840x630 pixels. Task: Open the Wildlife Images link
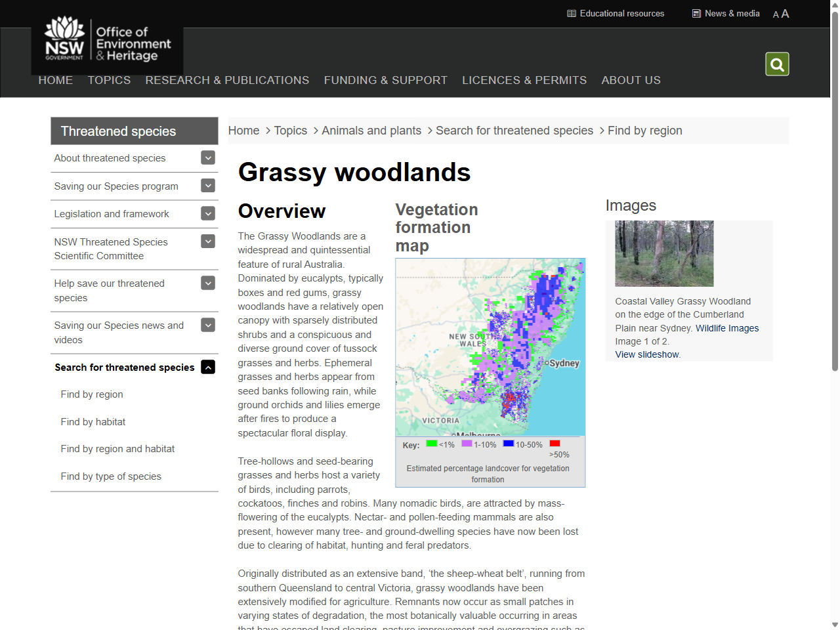[727, 327]
